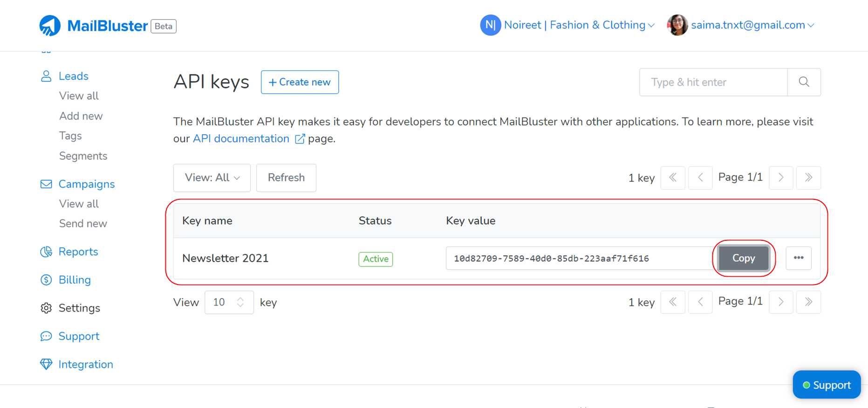Open Integration in the sidebar

click(x=86, y=364)
